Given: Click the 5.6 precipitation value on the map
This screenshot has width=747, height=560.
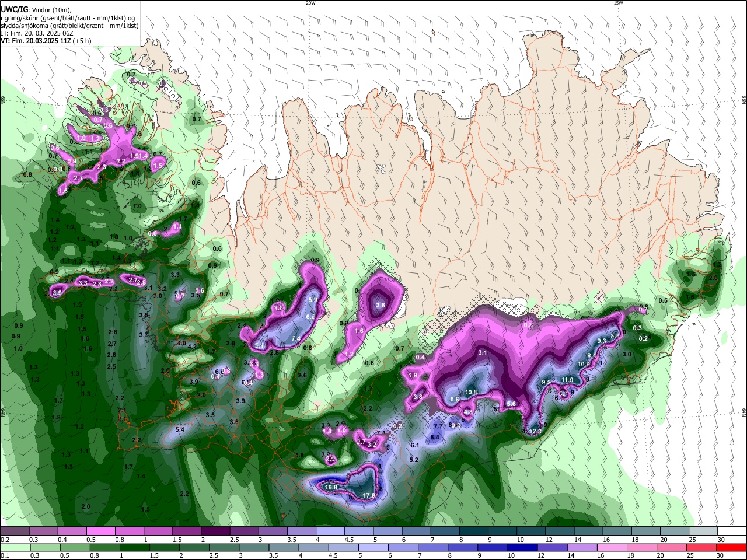Looking at the screenshot, I should (x=511, y=404).
